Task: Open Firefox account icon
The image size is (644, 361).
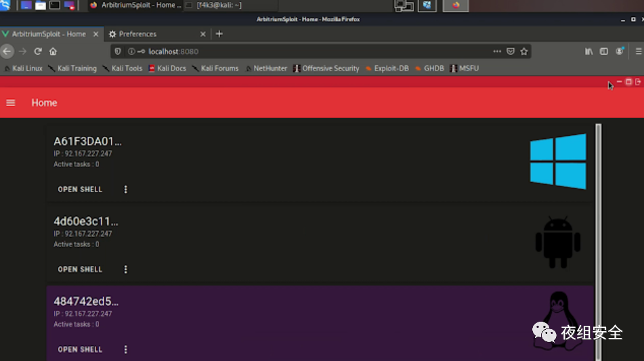Action: tap(620, 51)
